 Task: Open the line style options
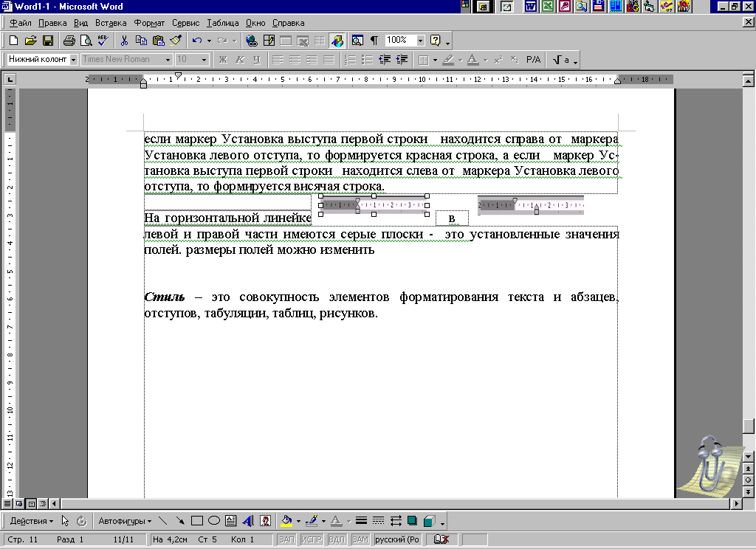(361, 520)
